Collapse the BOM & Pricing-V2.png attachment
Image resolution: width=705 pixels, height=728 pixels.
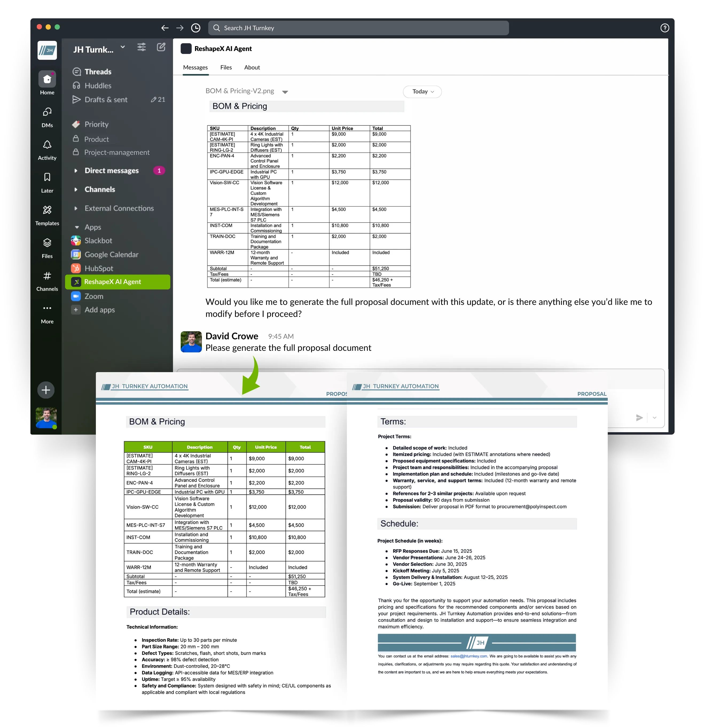pyautogui.click(x=285, y=92)
